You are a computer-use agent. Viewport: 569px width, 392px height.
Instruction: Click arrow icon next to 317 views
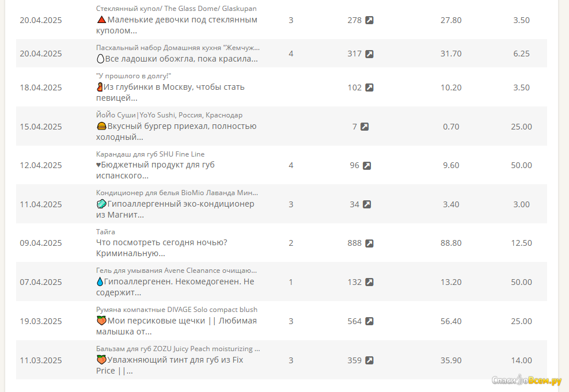369,54
